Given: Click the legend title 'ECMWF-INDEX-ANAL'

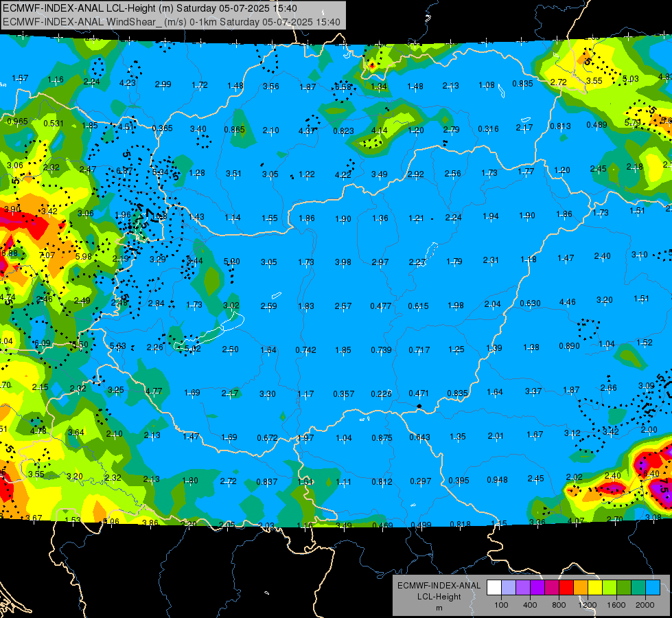Looking at the screenshot, I should pyautogui.click(x=439, y=586).
